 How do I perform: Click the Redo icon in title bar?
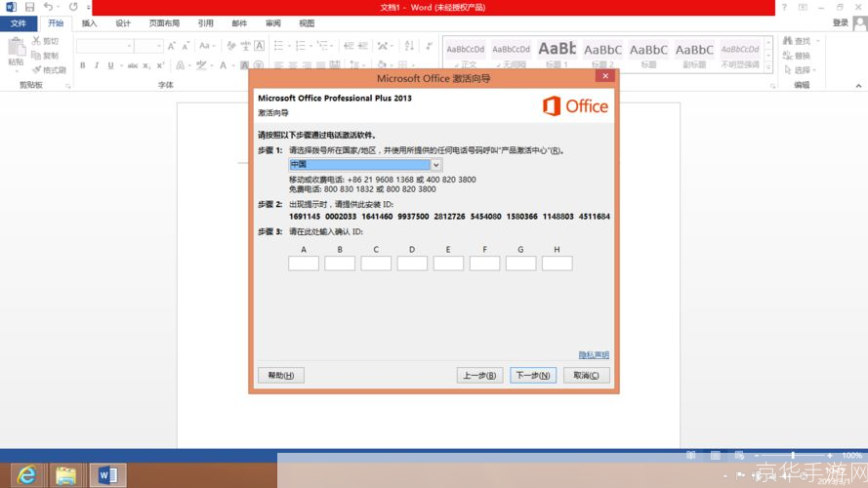point(73,7)
